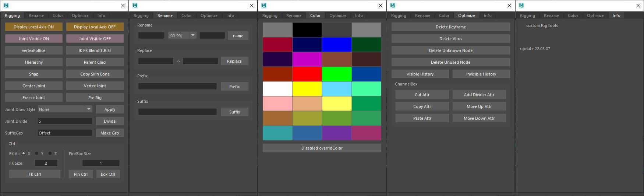Pick the black color swatch

pyautogui.click(x=307, y=30)
